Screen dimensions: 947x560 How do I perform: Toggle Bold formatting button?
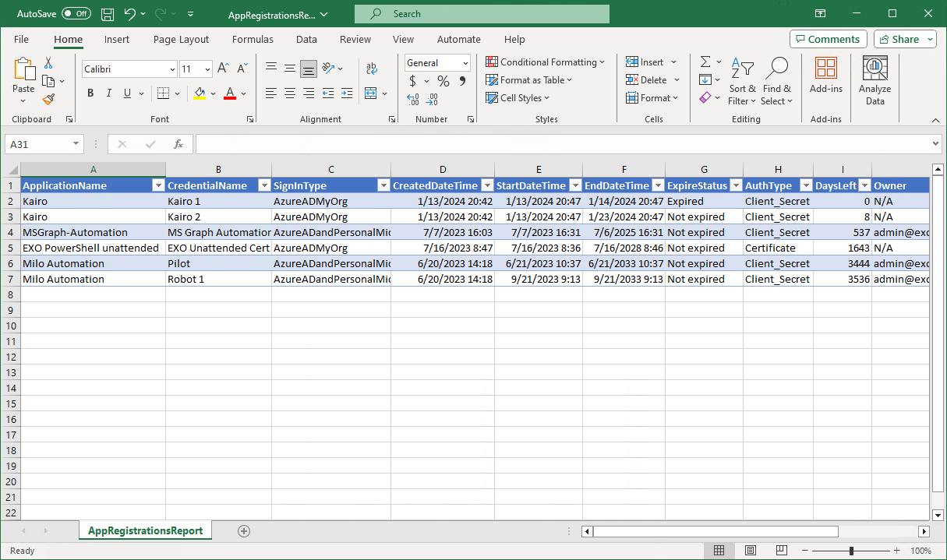[90, 93]
